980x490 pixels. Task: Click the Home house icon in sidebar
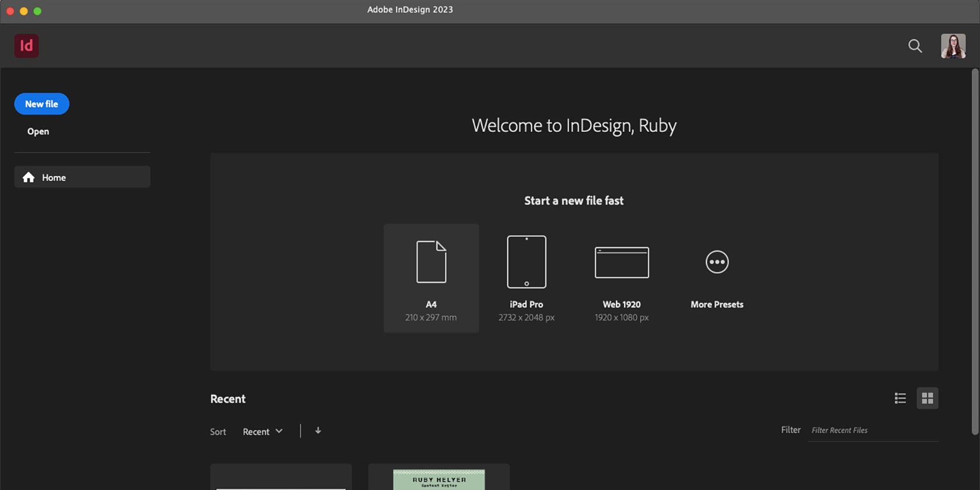click(29, 177)
